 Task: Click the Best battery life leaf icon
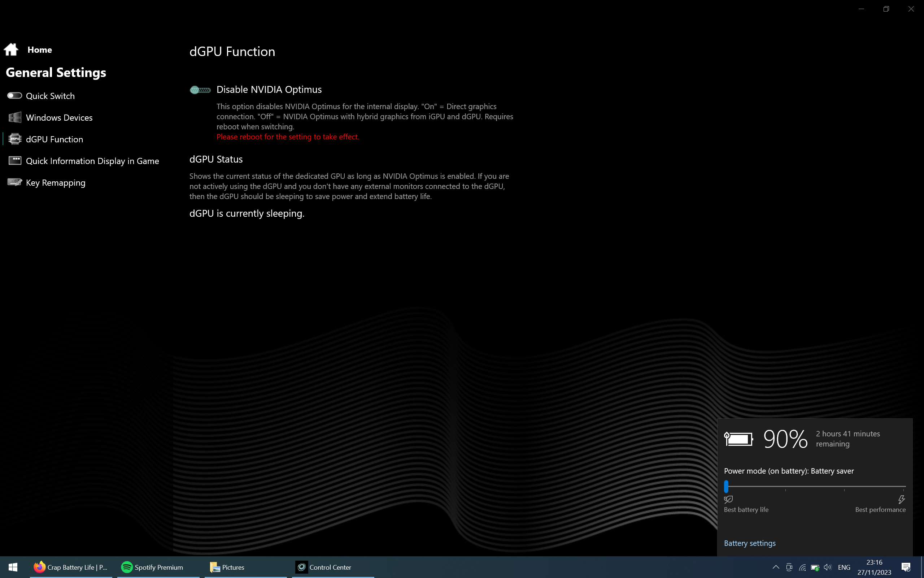pos(728,499)
